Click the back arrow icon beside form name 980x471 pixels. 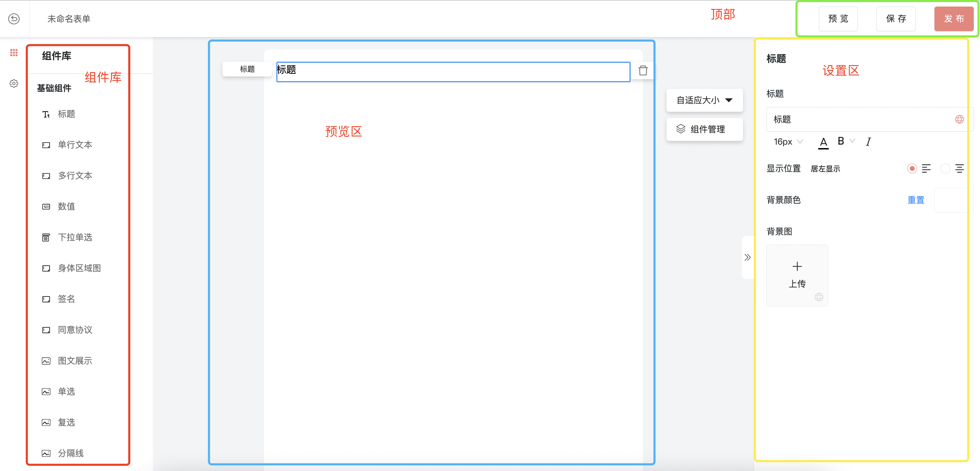[x=14, y=19]
